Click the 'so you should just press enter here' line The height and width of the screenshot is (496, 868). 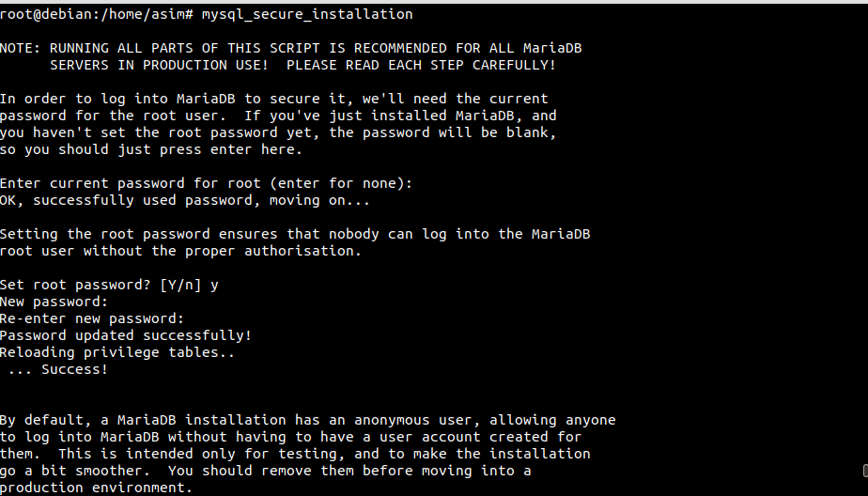pyautogui.click(x=151, y=149)
